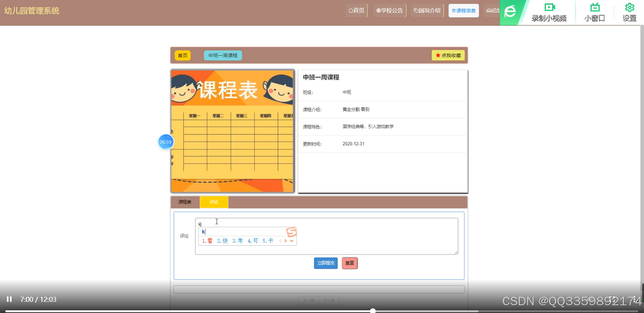Select the 课程信息 navigation item
The height and width of the screenshot is (313, 644).
pyautogui.click(x=463, y=10)
